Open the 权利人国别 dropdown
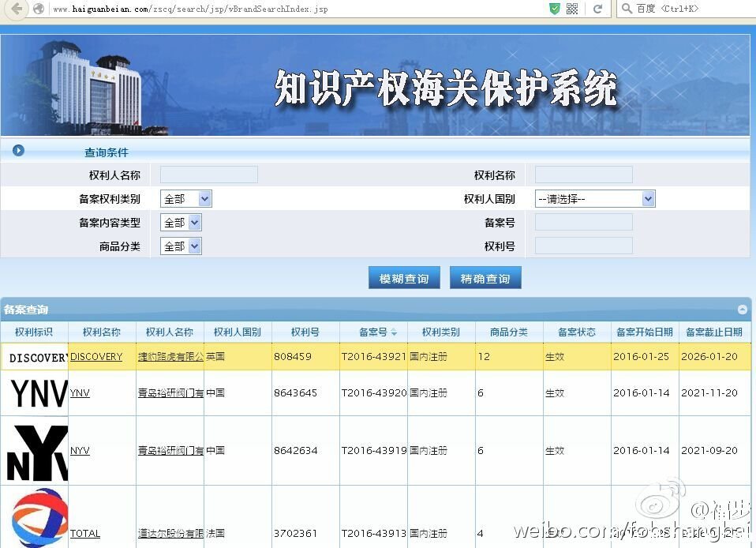This screenshot has height=548, width=756. tap(595, 199)
